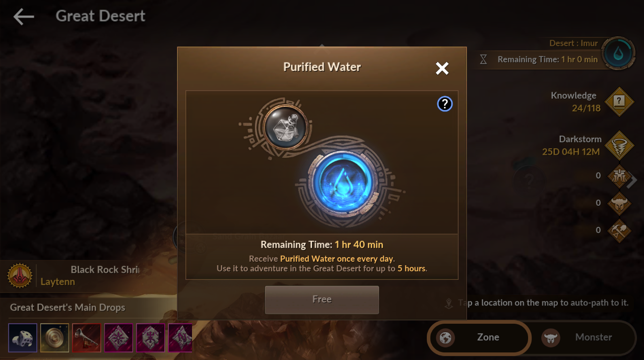Tap the Desert : Imur location label

click(x=573, y=43)
